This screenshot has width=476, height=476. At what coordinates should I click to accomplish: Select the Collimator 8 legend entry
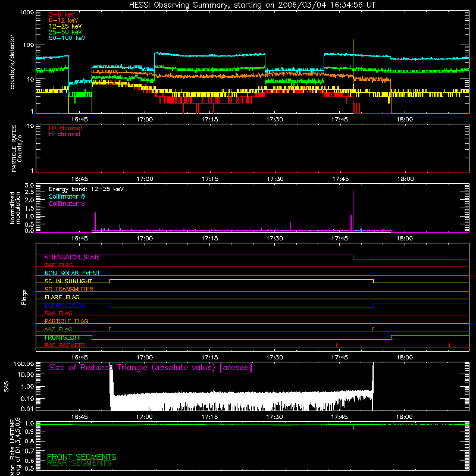click(67, 196)
